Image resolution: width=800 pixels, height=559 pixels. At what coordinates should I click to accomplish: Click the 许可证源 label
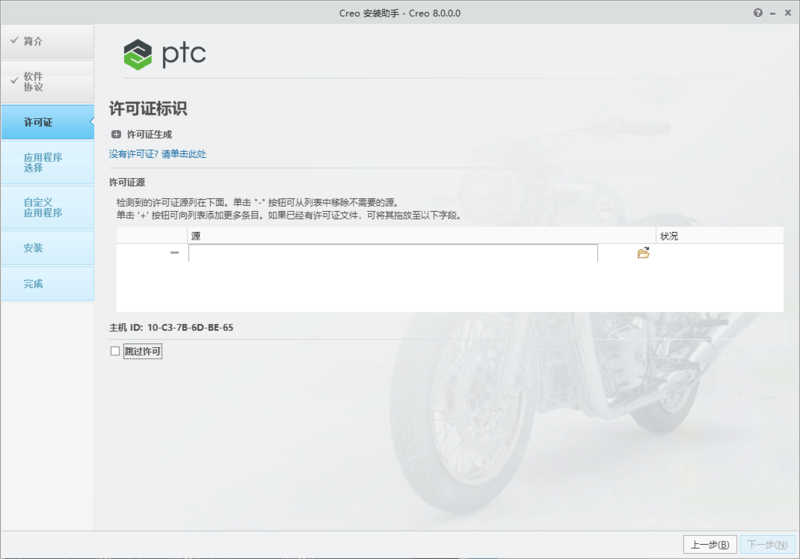coord(127,182)
